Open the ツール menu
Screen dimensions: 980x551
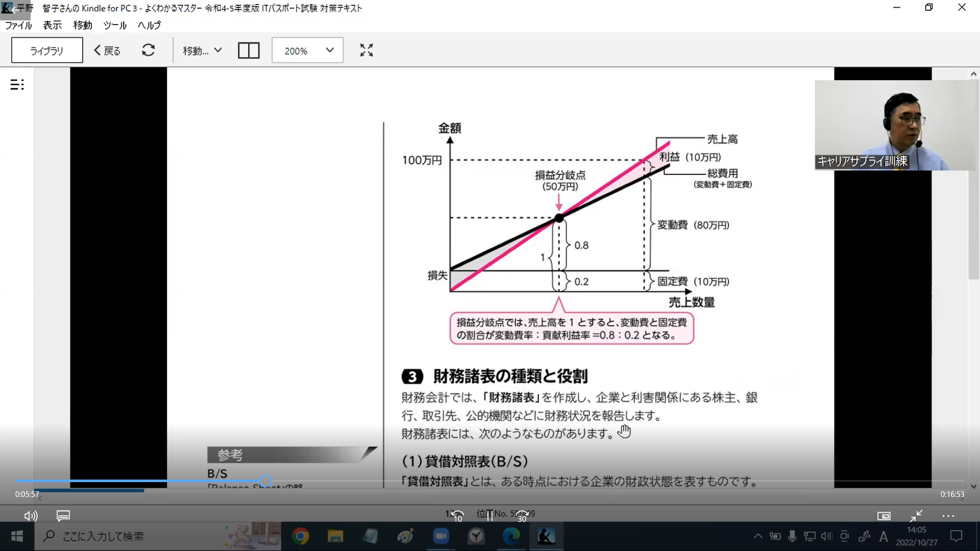114,25
